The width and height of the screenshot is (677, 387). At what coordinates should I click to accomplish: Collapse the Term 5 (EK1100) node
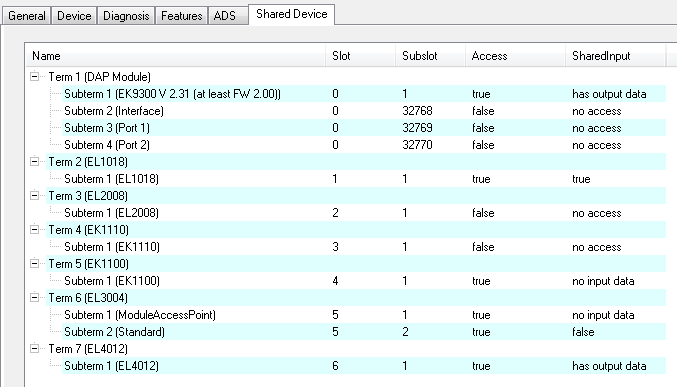(35, 264)
